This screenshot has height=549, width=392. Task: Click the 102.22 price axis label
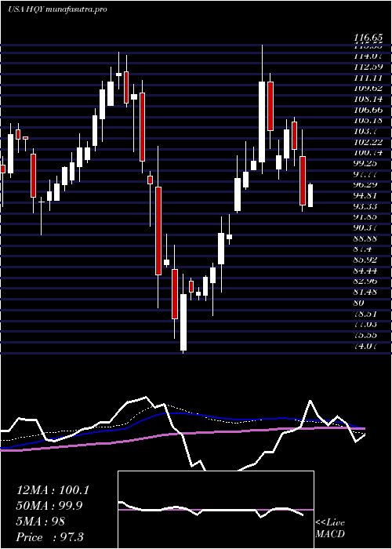click(x=368, y=142)
